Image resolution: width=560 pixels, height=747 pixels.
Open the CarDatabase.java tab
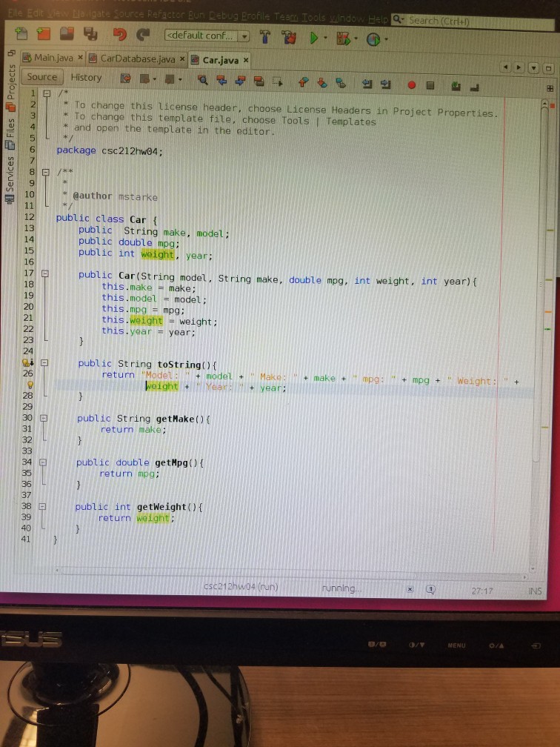tap(136, 59)
